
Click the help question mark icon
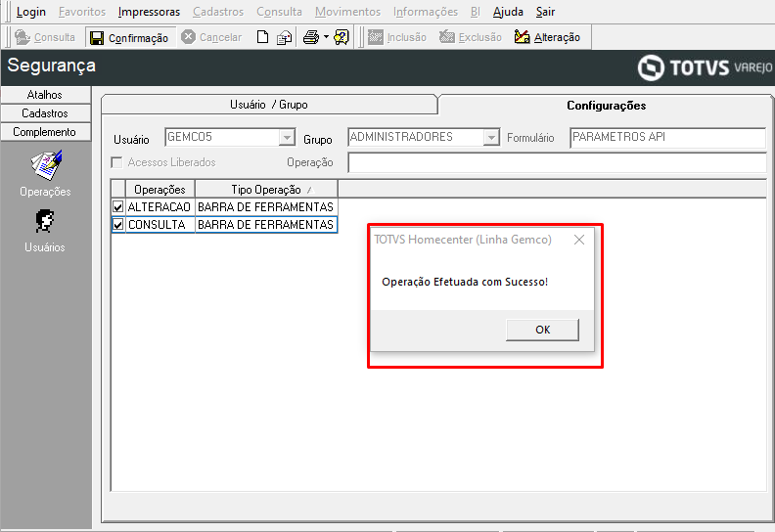click(x=342, y=37)
